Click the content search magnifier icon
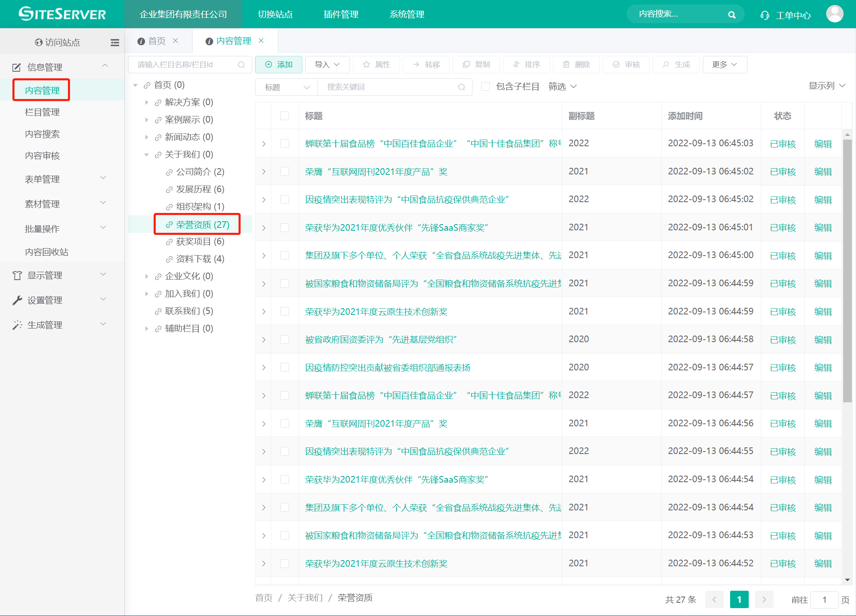Screen dimensions: 856x616 [x=732, y=15]
